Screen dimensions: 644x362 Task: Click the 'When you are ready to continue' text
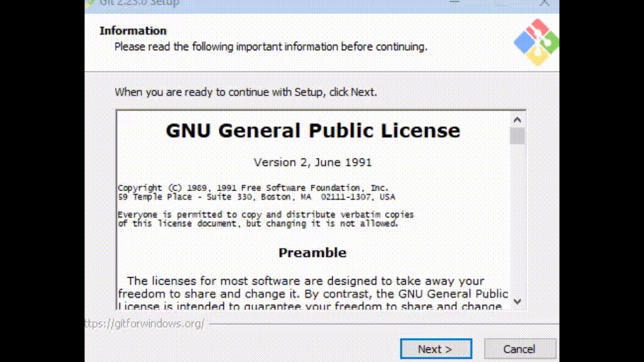coord(246,92)
